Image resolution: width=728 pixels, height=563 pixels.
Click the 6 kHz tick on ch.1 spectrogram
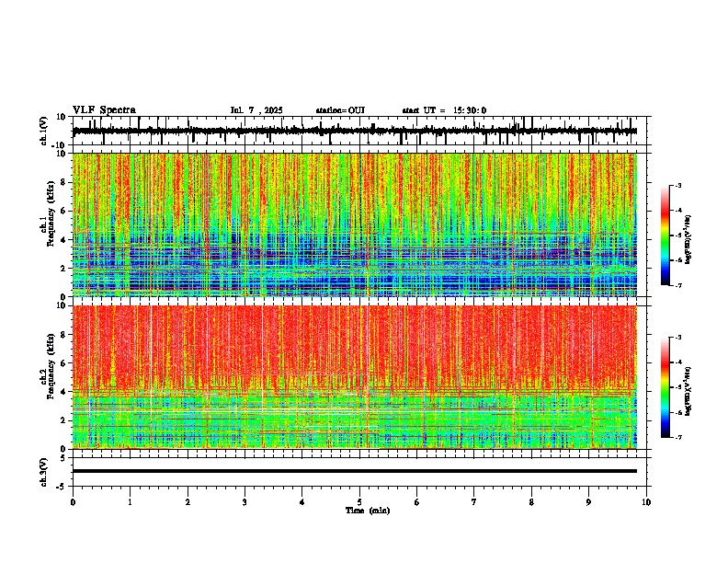pyautogui.click(x=64, y=212)
